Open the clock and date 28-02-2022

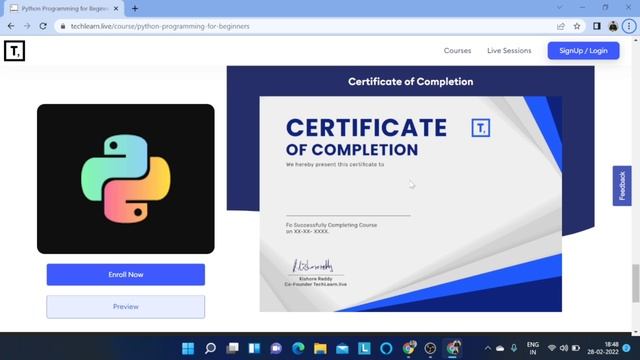tap(603, 348)
